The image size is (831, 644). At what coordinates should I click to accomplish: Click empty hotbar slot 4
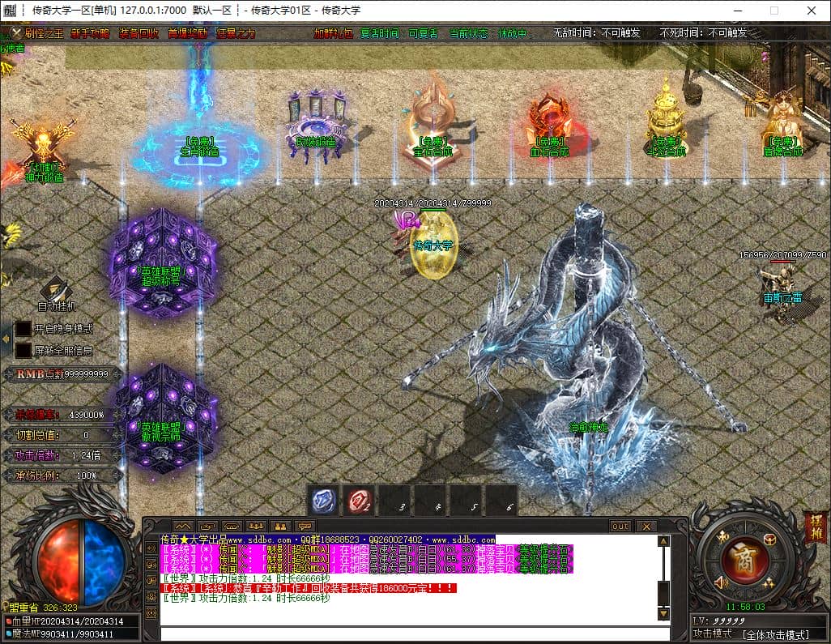pos(431,501)
